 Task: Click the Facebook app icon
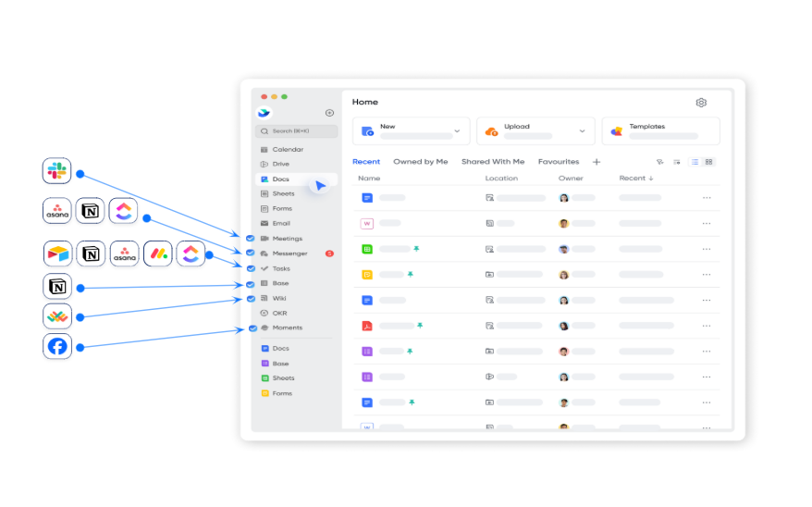[x=57, y=346]
